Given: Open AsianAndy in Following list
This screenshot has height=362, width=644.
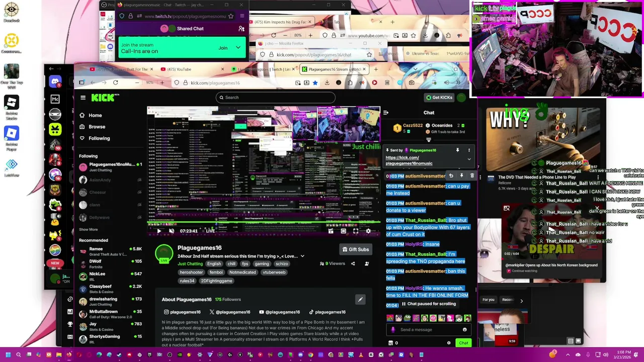Looking at the screenshot, I should click(x=110, y=180).
